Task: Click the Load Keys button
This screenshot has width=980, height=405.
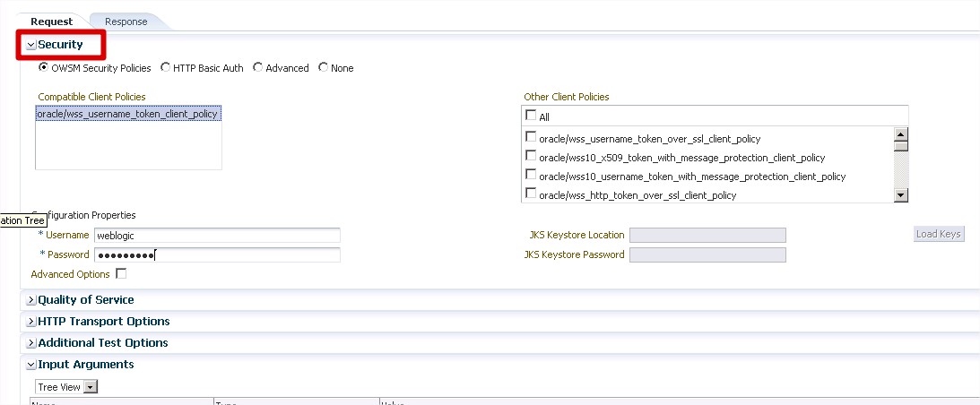Action: click(x=938, y=234)
